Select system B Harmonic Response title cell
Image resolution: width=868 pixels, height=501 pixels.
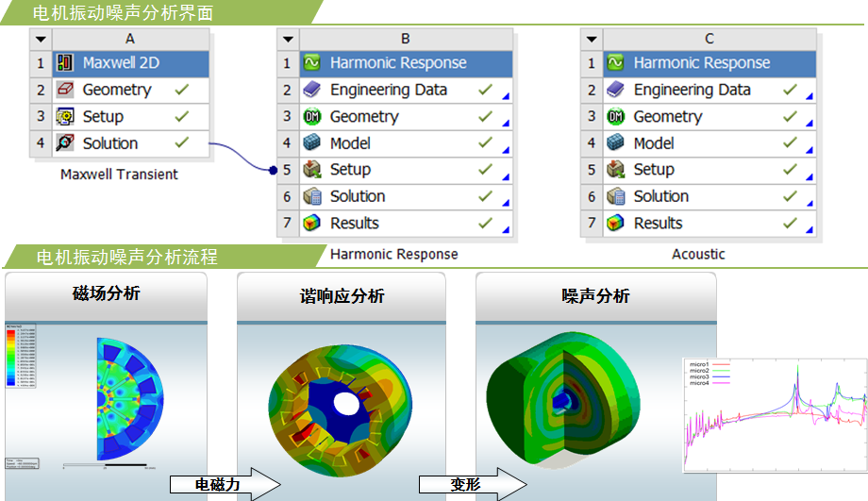point(406,62)
